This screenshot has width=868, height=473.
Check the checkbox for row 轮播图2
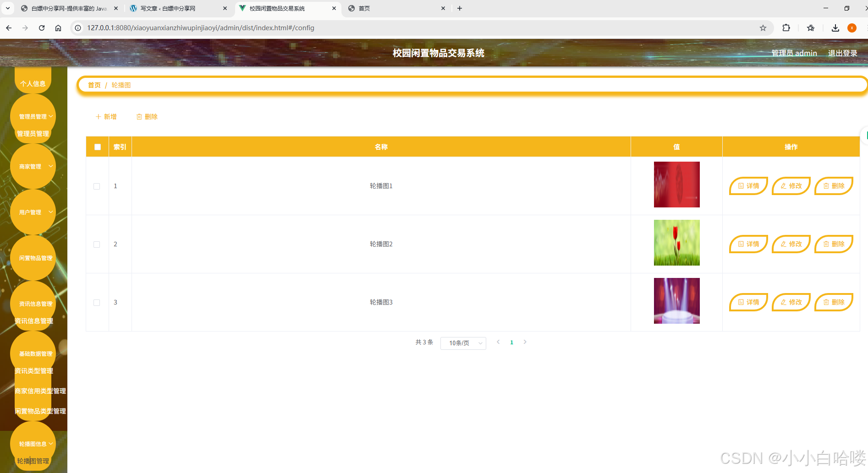(x=97, y=245)
